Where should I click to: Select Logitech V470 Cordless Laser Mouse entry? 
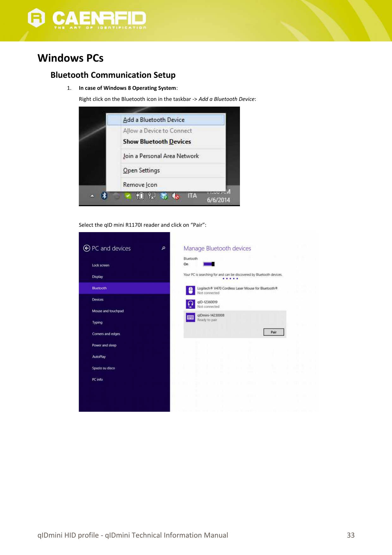(x=235, y=290)
